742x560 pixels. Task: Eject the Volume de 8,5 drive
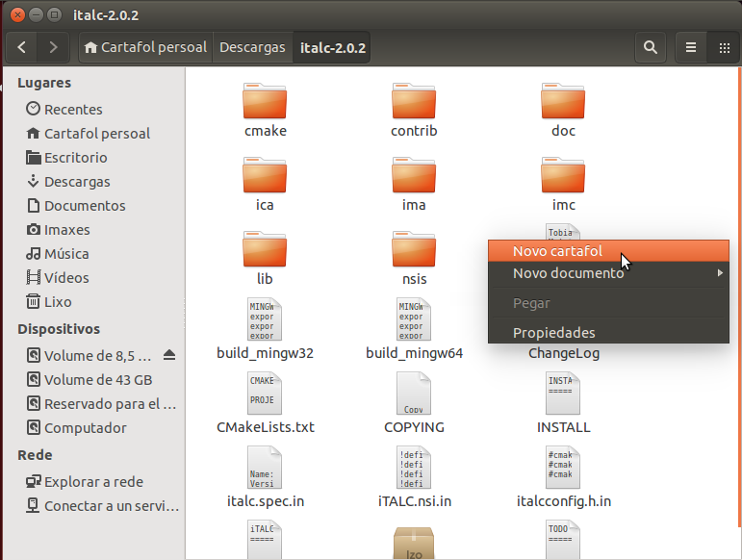click(169, 355)
